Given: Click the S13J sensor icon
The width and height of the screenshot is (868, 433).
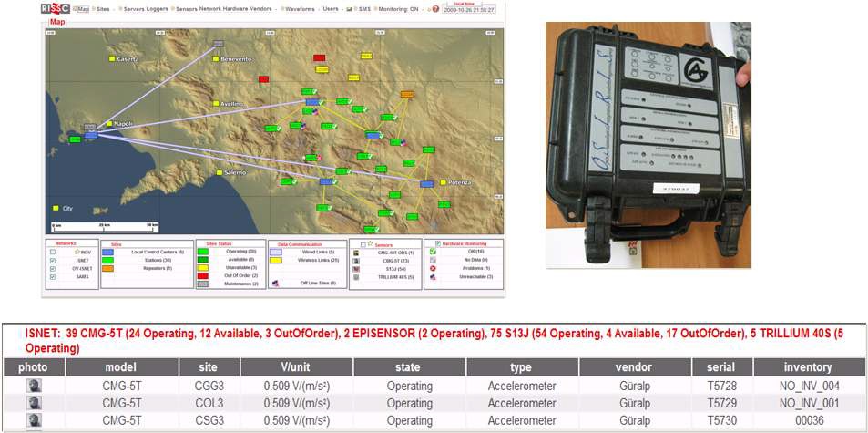Looking at the screenshot, I should [355, 268].
